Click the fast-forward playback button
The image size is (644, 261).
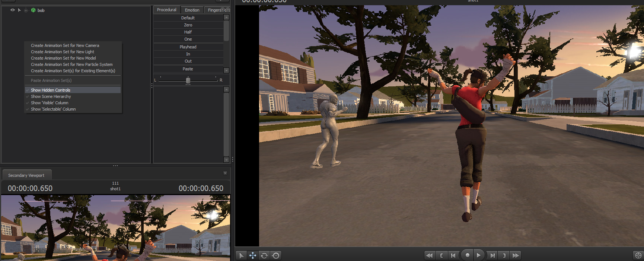click(x=516, y=255)
